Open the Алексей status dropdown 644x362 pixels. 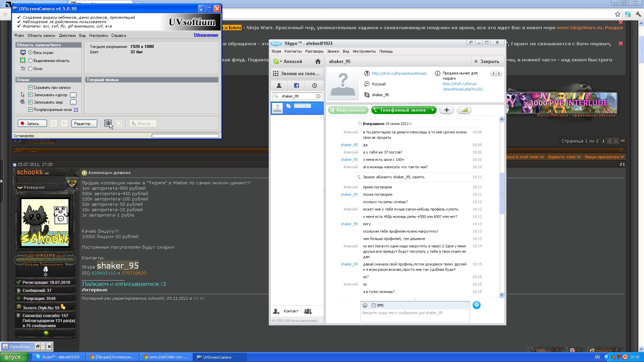click(280, 61)
